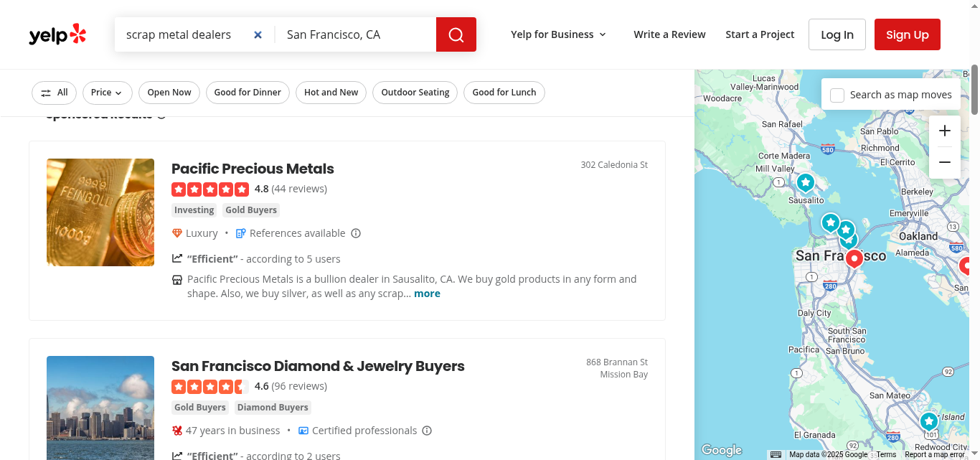
Task: Focus the San Francisco, CA location field
Action: (x=356, y=34)
